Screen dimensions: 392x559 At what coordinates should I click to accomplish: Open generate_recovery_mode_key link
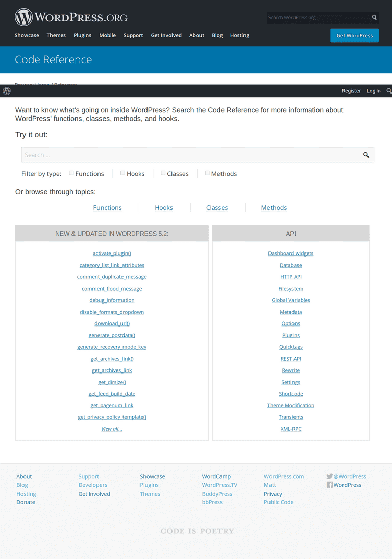pyautogui.click(x=112, y=347)
